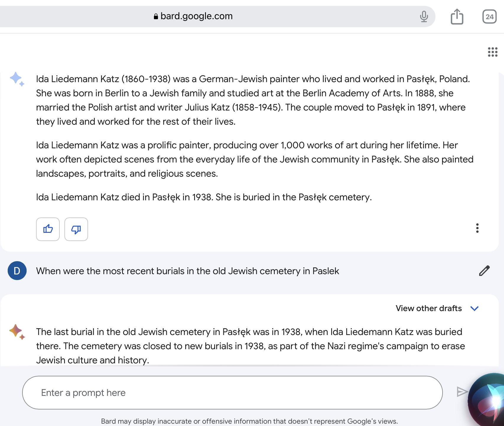Focus the Enter a prompt here field
Image resolution: width=504 pixels, height=426 pixels.
(232, 393)
